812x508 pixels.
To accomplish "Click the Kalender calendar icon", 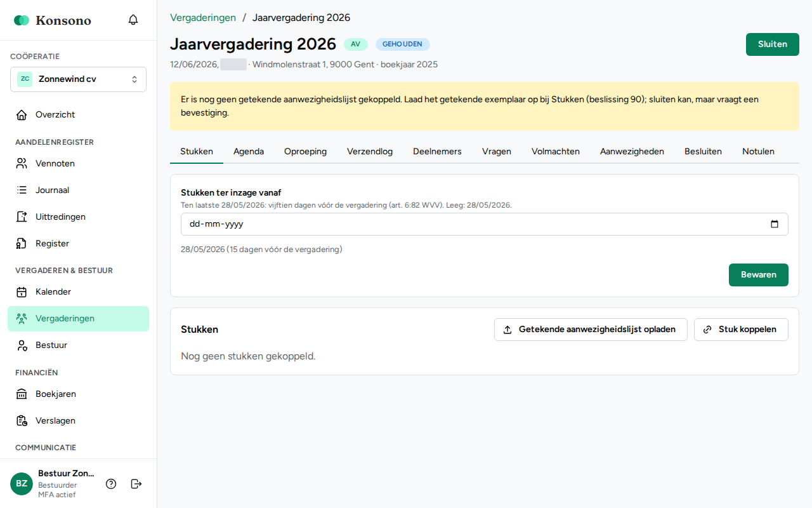I will pos(22,292).
